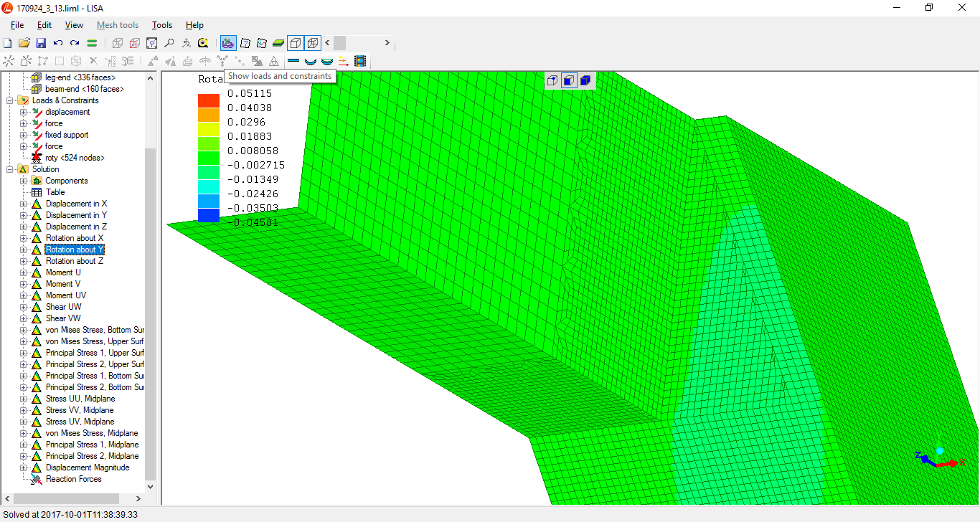The width and height of the screenshot is (980, 522).
Task: Click the red 0.05115 legend color swatch
Action: [x=209, y=100]
